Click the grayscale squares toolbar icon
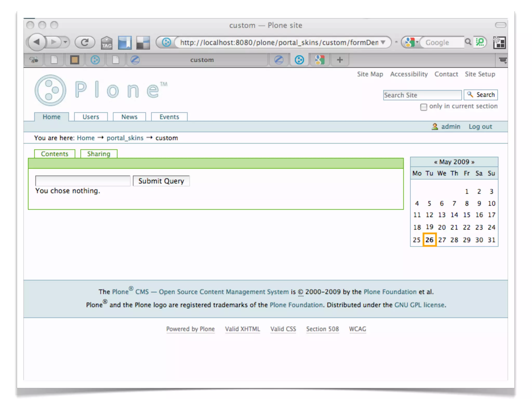The image size is (532, 399). 143,42
